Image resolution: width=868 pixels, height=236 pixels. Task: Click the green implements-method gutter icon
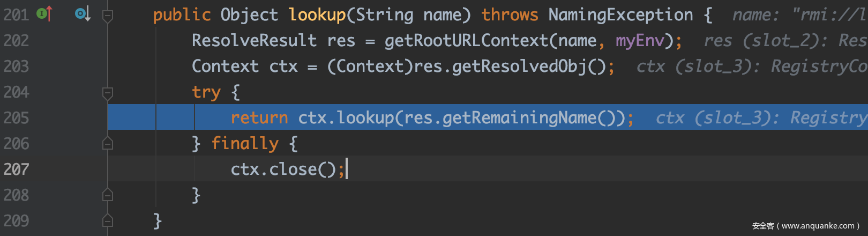click(44, 13)
